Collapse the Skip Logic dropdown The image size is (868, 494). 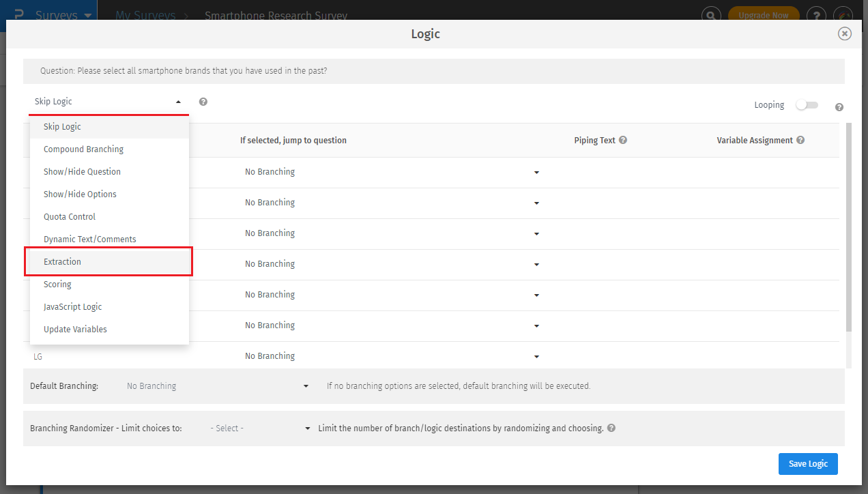178,101
